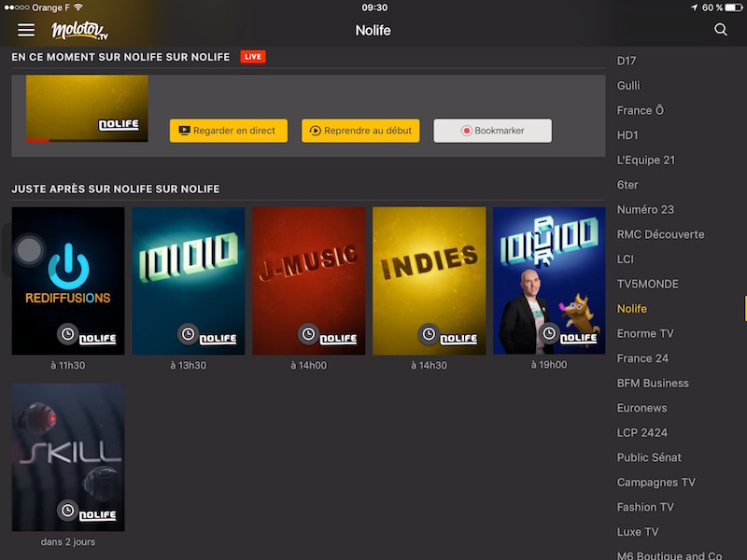Screen dimensions: 747x560
Task: Select Gulli channel
Action: pos(628,86)
